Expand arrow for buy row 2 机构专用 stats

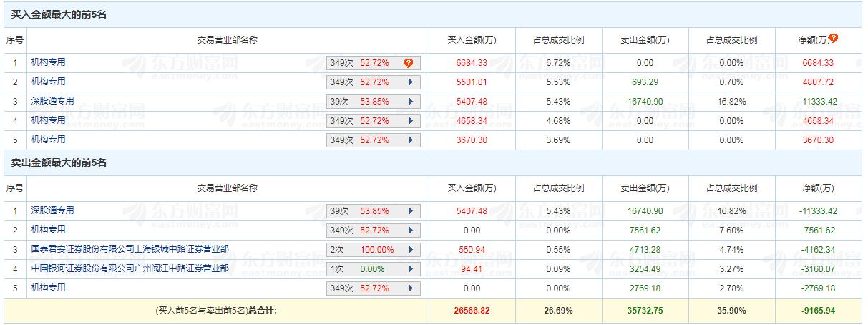tap(411, 82)
